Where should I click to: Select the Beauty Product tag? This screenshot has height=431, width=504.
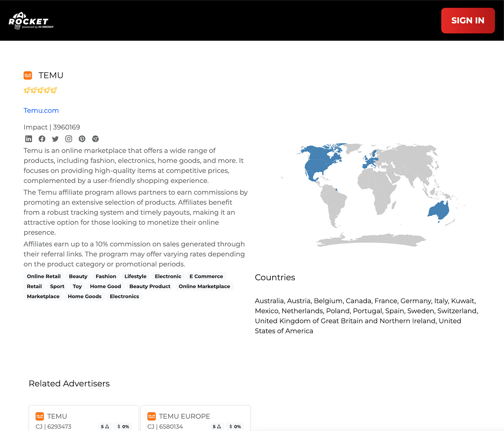[x=150, y=287]
